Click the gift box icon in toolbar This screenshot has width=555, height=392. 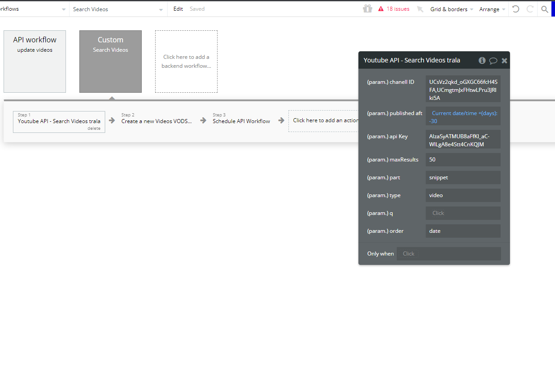[x=367, y=9]
